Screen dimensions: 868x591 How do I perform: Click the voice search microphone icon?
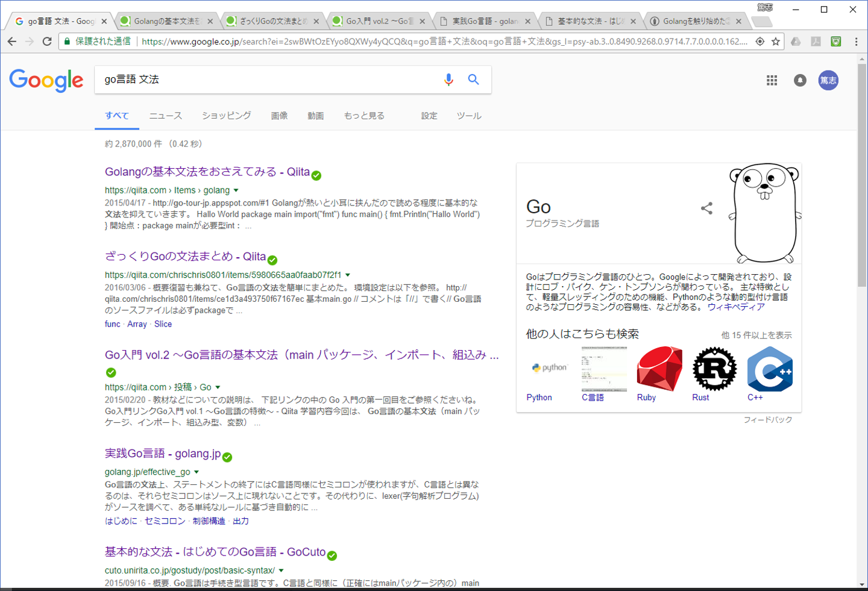coord(448,80)
